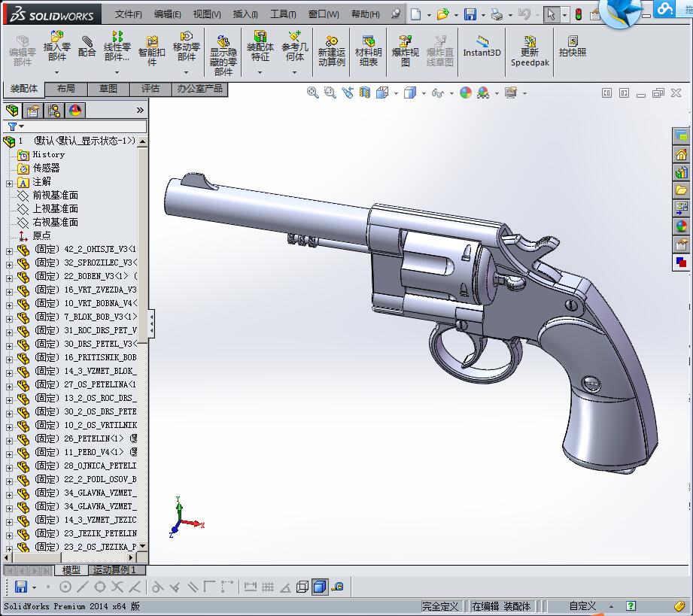Click filter funnel icon in tree panel
Viewport: 693px width, 616px height.
(12, 127)
